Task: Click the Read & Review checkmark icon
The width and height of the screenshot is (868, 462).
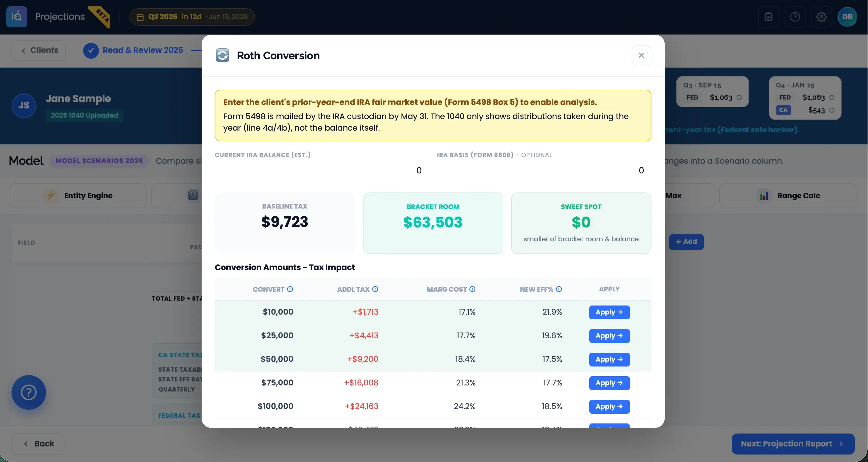Action: [91, 51]
